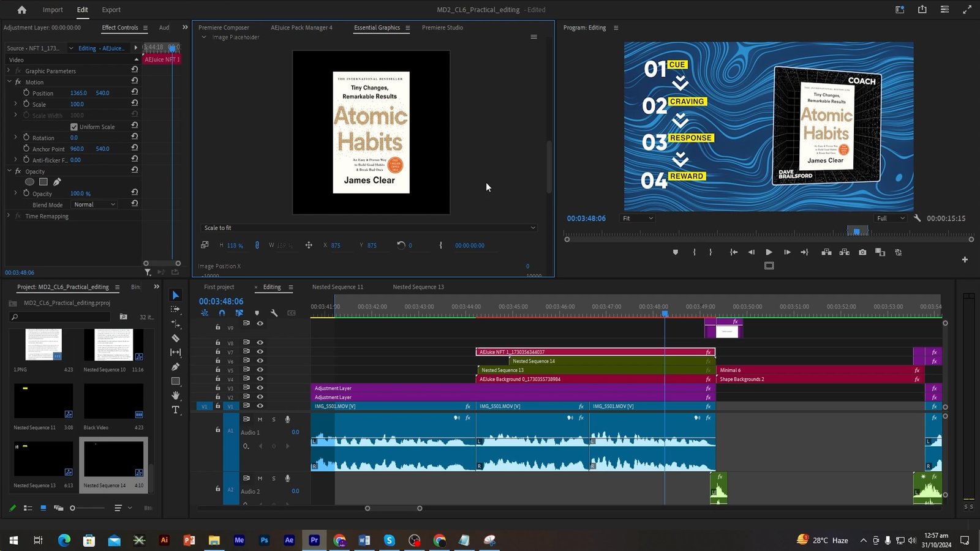This screenshot has width=980, height=551.
Task: Click the Quick Export share icon
Action: point(922,10)
